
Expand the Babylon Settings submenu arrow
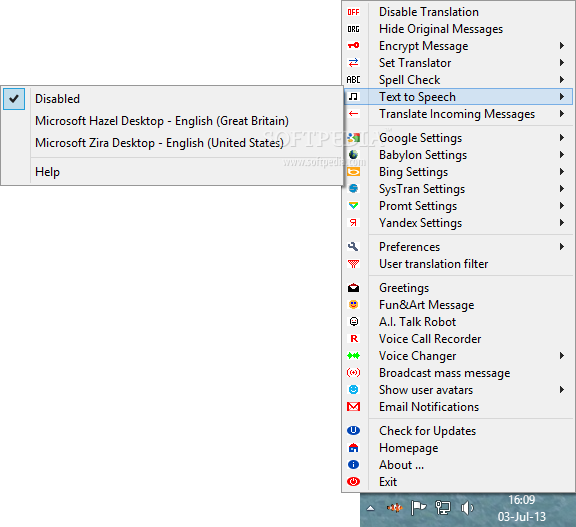pyautogui.click(x=562, y=155)
